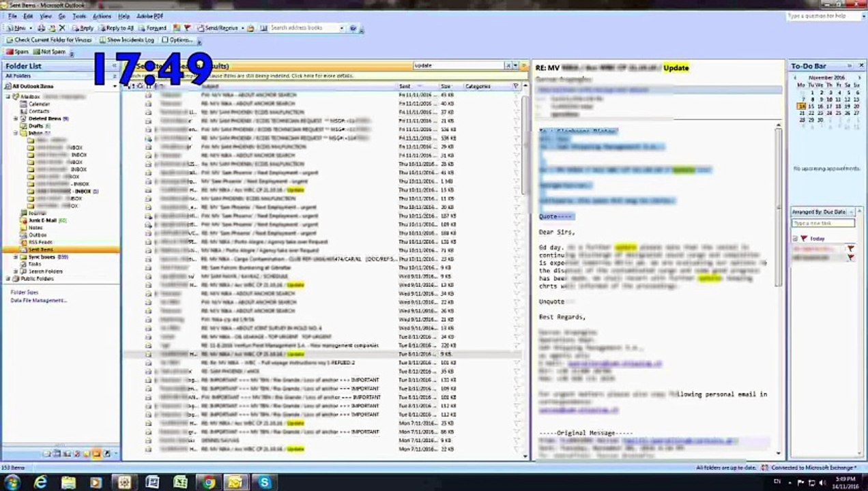Expand the Send/Receive dropdown arrow
This screenshot has height=491, width=868.
(242, 28)
